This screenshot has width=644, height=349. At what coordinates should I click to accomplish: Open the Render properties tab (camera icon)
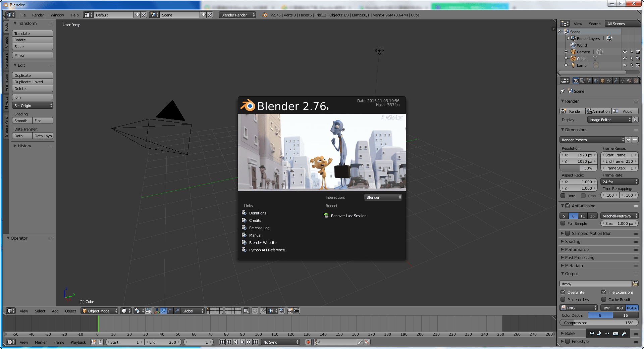[576, 81]
